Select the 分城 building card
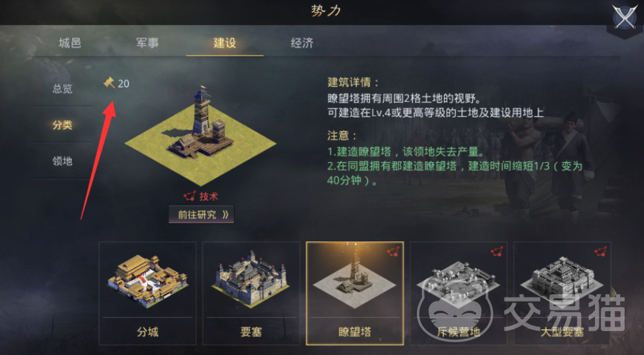 point(147,294)
